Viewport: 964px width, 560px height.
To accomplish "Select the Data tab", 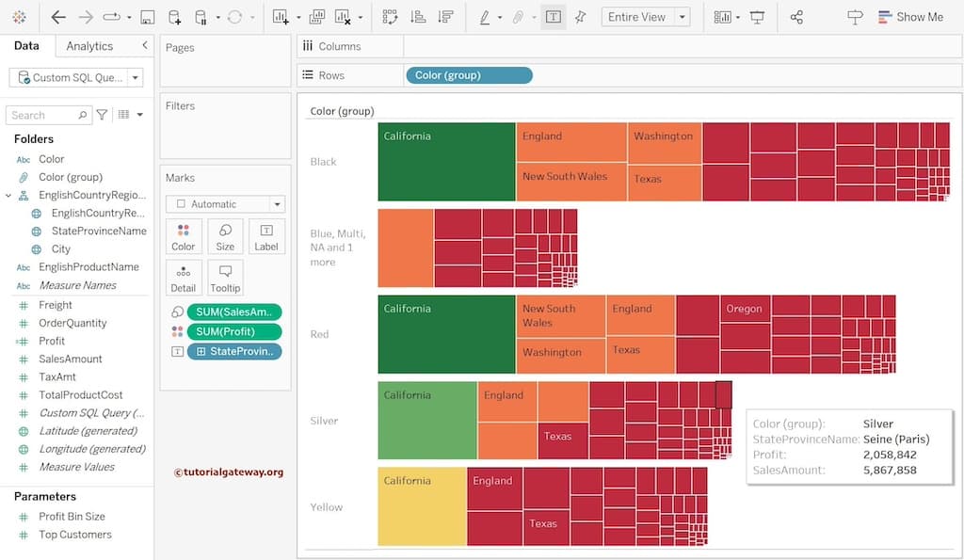I will click(26, 46).
